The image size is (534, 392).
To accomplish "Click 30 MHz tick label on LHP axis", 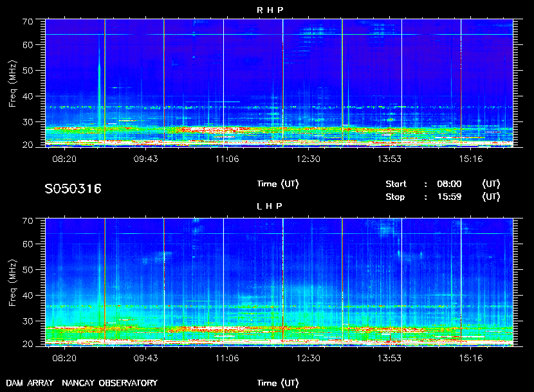I will tap(28, 321).
